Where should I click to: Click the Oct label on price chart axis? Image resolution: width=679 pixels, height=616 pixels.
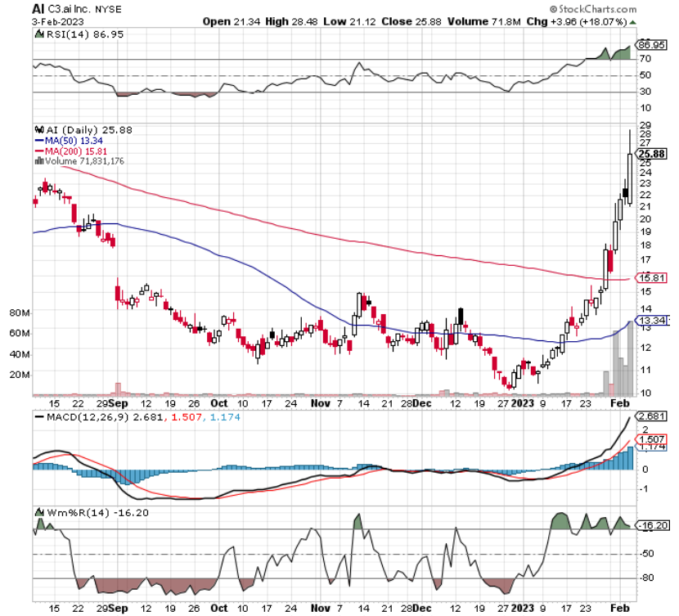[x=218, y=403]
